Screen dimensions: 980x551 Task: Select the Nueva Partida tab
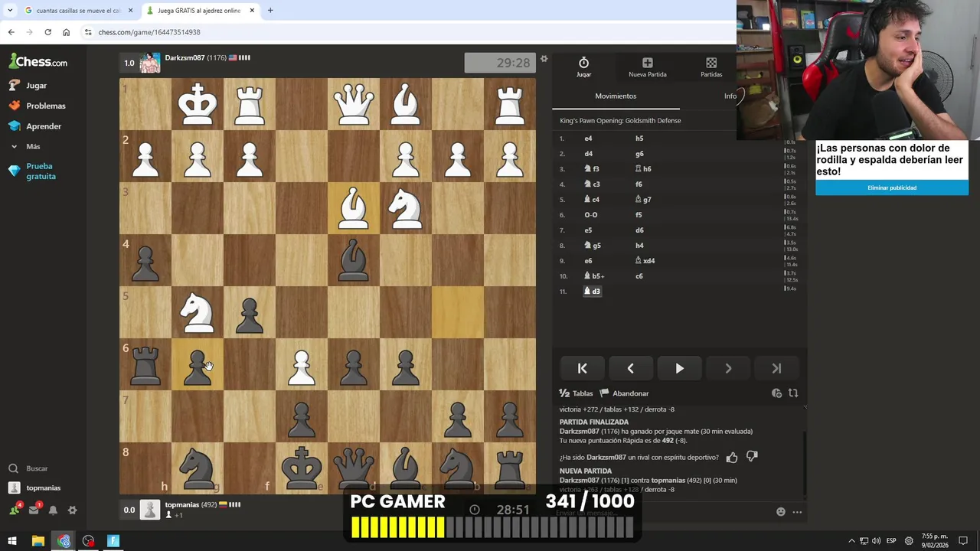point(647,67)
